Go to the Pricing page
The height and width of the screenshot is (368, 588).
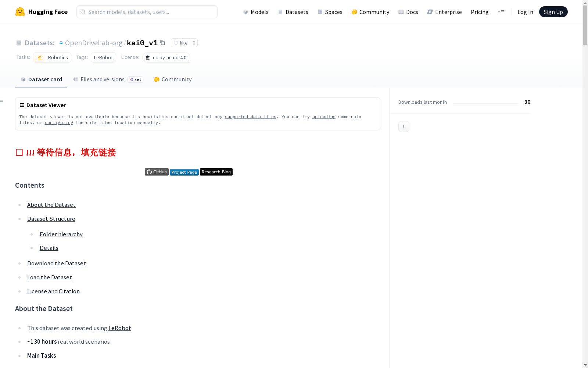coord(480,12)
